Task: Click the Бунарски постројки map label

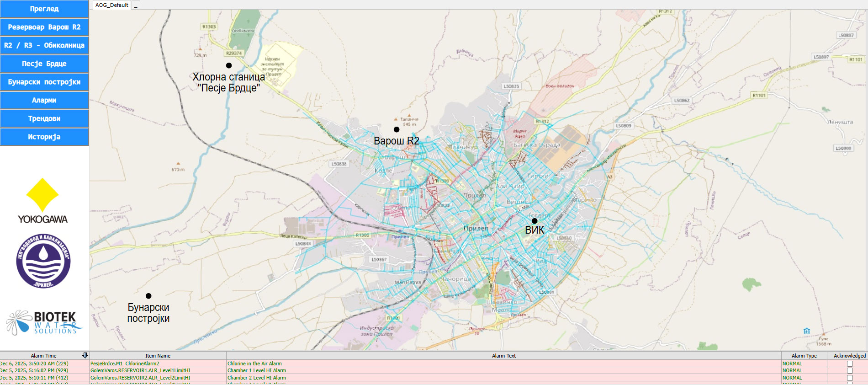Action: (148, 313)
